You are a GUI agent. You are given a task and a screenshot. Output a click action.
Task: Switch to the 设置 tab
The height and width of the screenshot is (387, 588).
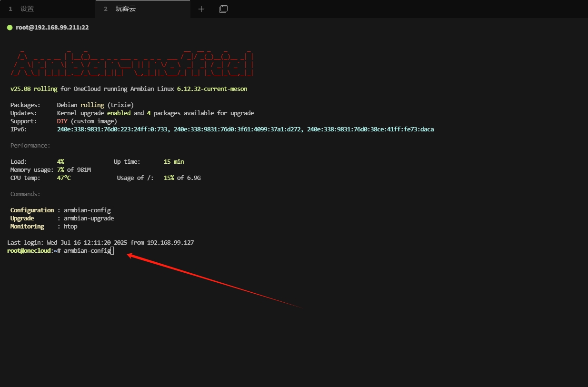[27, 9]
